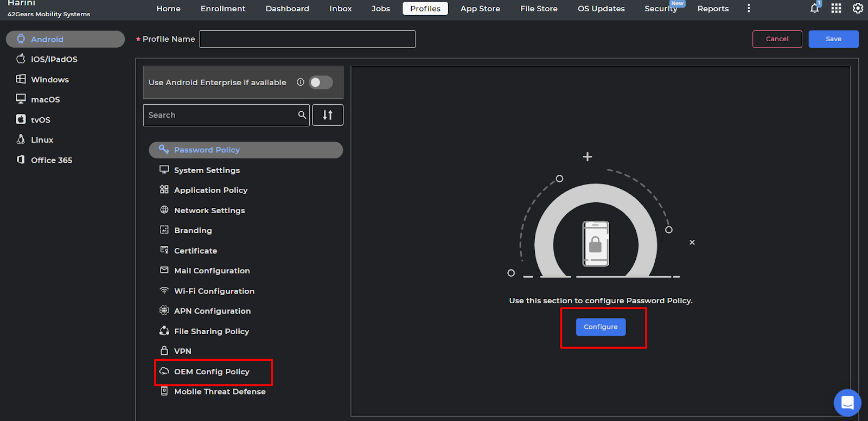Toggle Use Android Enterprise if available

321,82
